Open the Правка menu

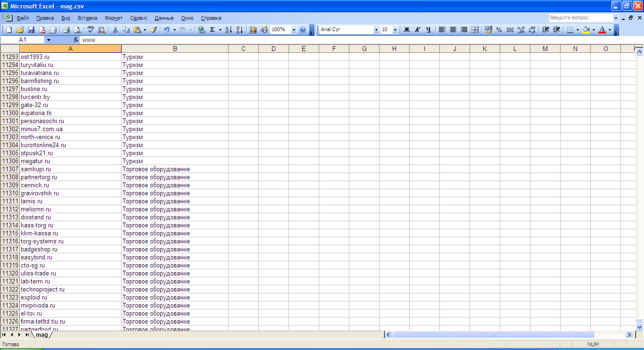[45, 18]
